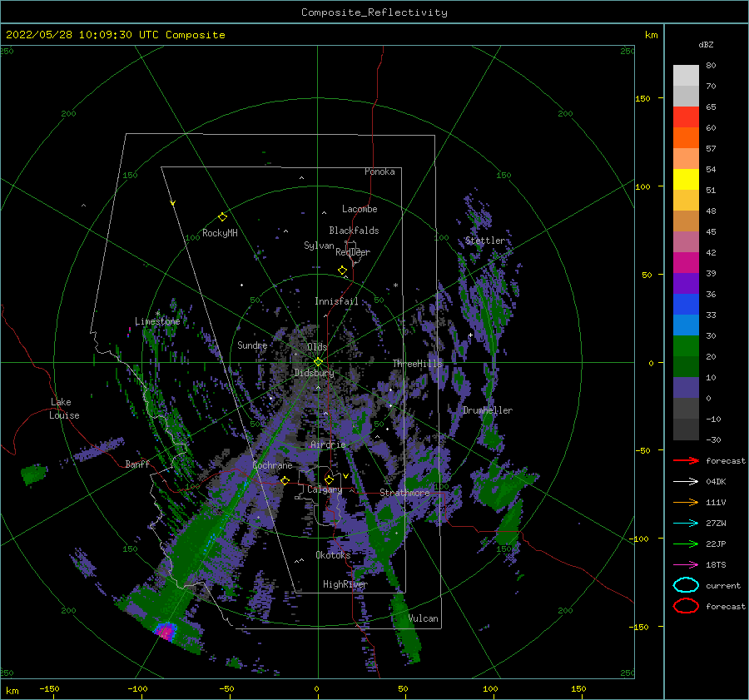This screenshot has height=700, width=749.
Task: Select the bright green 20–30 dBZ swatch
Action: coord(686,346)
